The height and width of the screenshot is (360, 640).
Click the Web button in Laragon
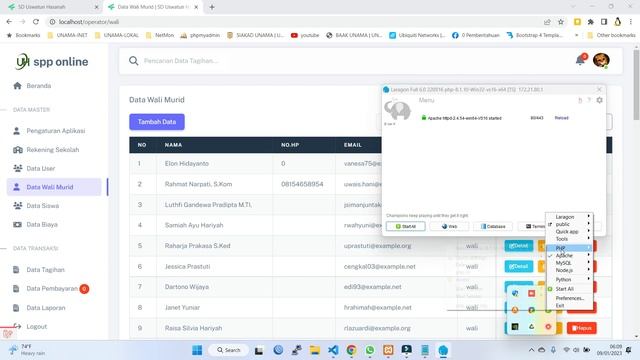pos(449,226)
